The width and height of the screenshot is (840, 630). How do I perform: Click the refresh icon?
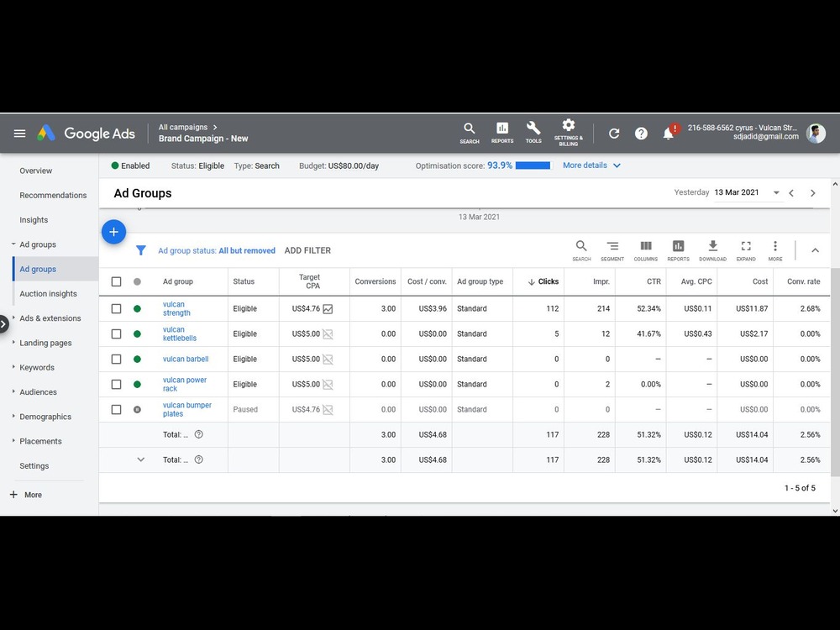[x=614, y=134]
